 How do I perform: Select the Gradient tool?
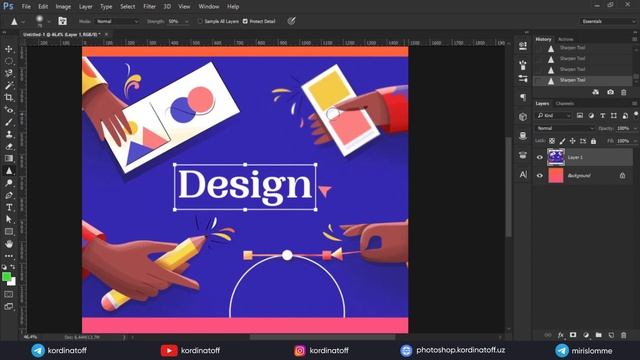tap(9, 158)
